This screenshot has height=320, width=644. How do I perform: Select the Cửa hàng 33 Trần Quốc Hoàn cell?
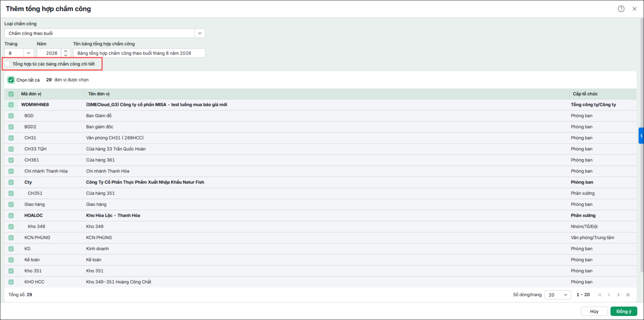(x=116, y=149)
